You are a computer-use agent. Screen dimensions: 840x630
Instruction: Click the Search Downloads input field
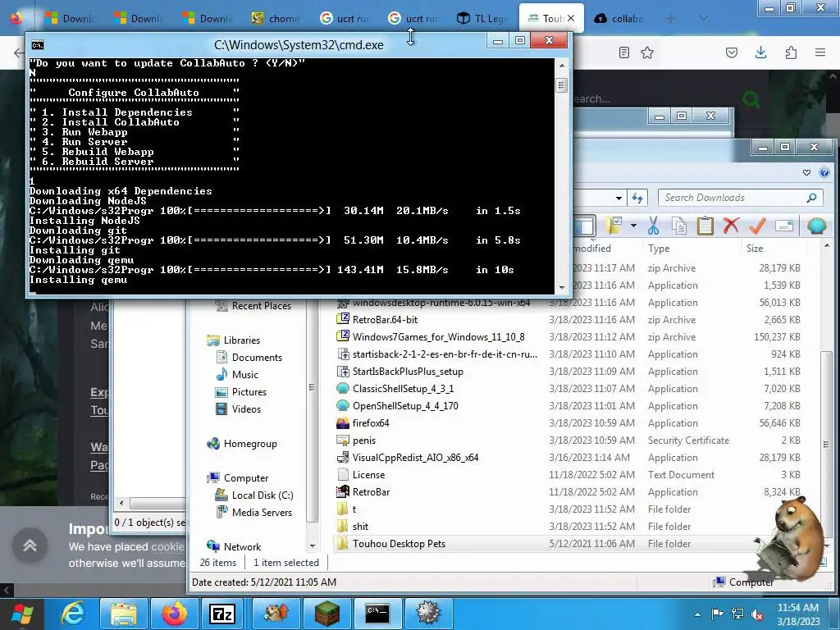[740, 198]
